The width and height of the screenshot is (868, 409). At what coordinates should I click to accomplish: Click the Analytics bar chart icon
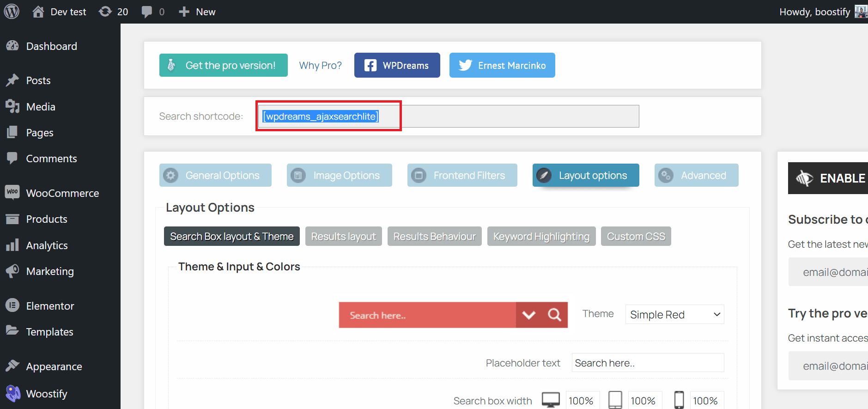12,245
